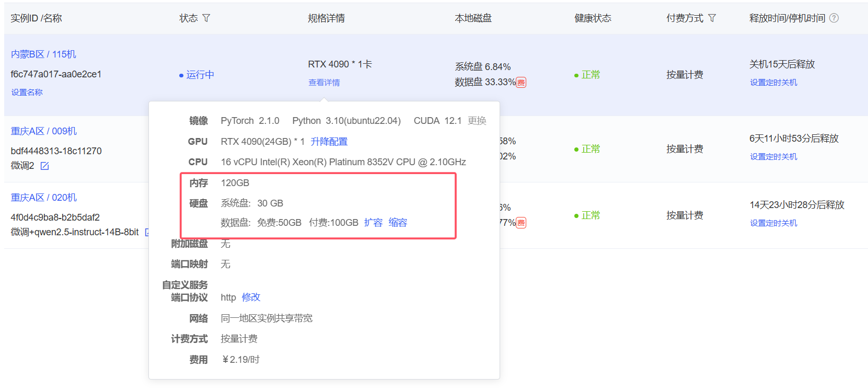Click the filter icon beside 状态 column
Screen dimensions: 868x390
point(206,18)
